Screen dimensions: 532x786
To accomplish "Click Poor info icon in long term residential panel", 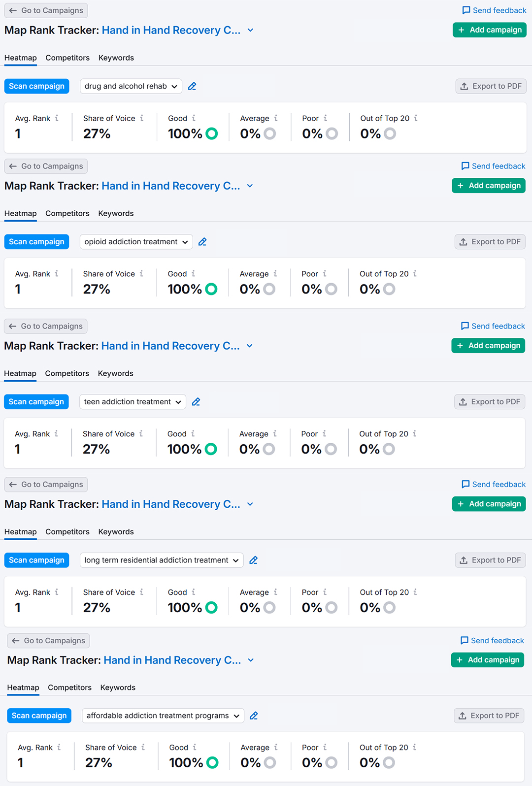I will tap(325, 592).
